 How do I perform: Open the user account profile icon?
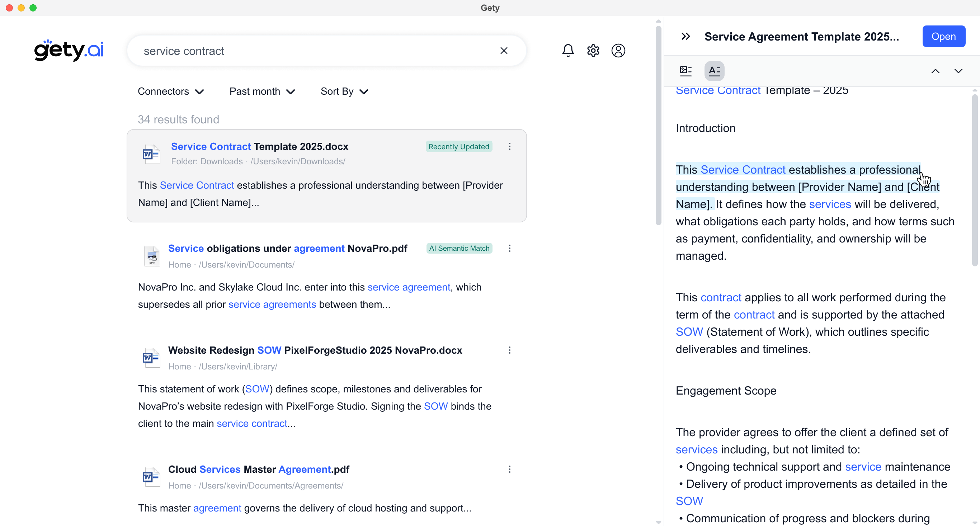point(618,51)
